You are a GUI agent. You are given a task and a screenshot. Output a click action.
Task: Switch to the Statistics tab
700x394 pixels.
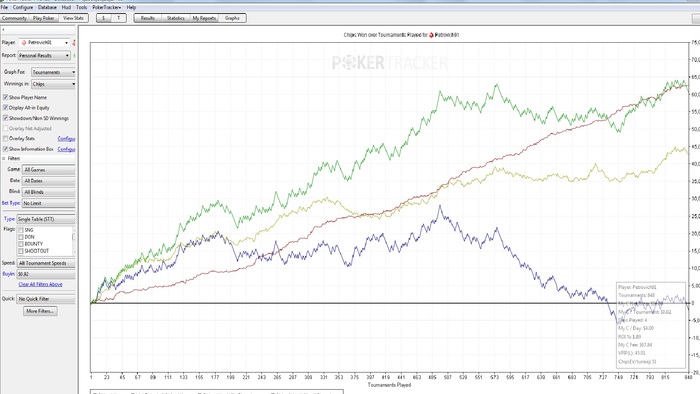tap(176, 18)
